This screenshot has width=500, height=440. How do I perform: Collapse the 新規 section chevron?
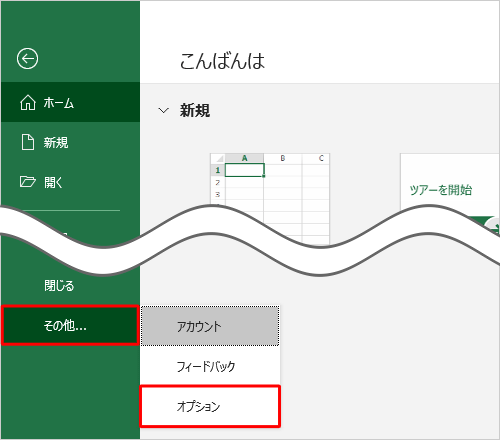163,110
